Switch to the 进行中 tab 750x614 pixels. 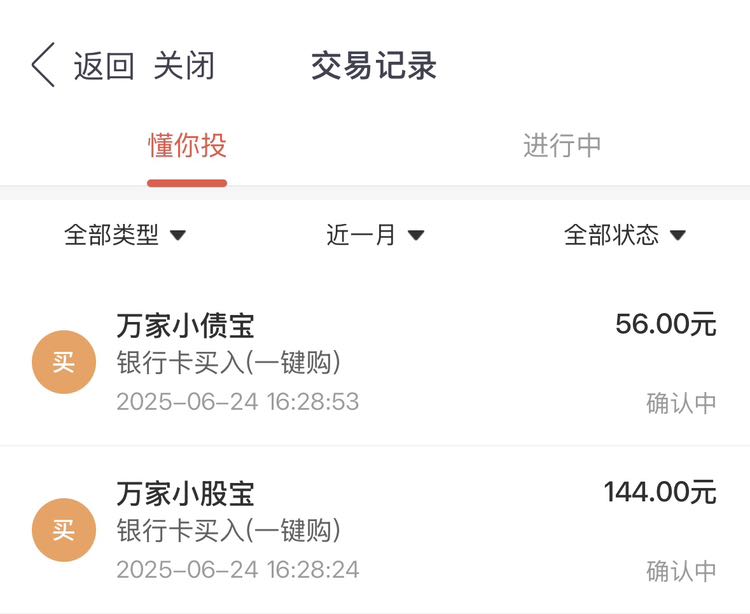562,145
